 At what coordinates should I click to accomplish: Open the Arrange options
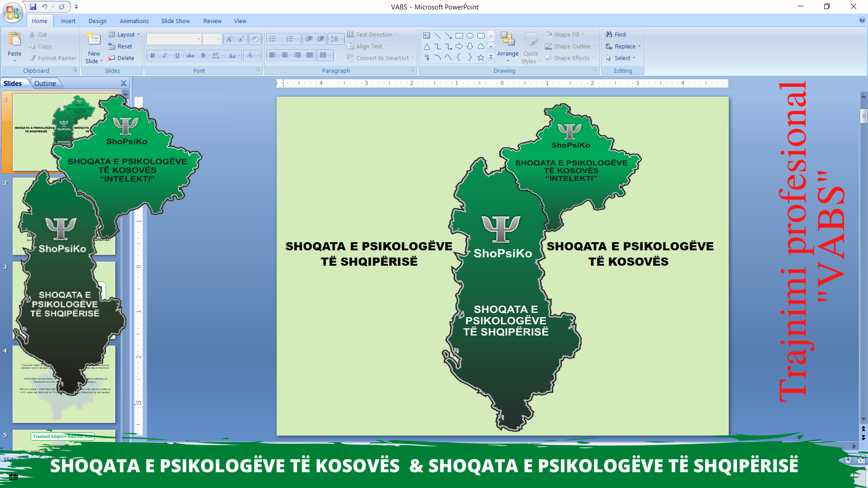508,47
